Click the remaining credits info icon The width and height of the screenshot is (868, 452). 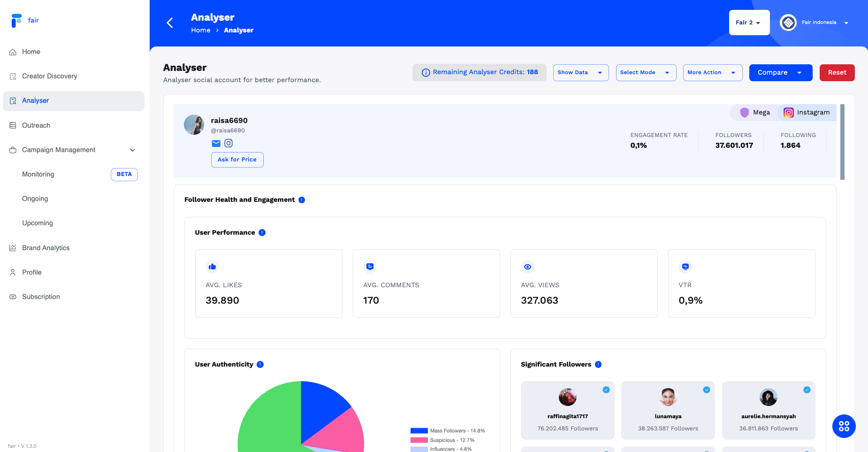[x=426, y=72]
